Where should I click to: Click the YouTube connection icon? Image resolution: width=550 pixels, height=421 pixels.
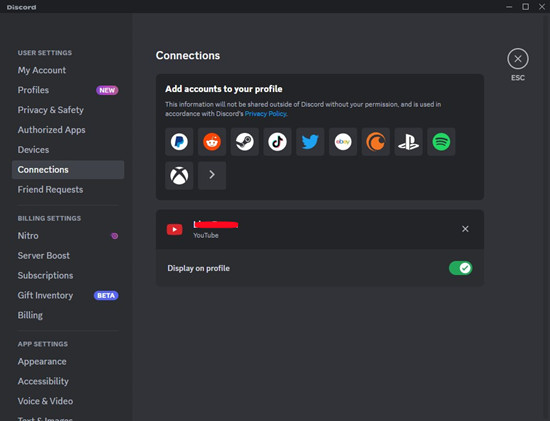[174, 229]
